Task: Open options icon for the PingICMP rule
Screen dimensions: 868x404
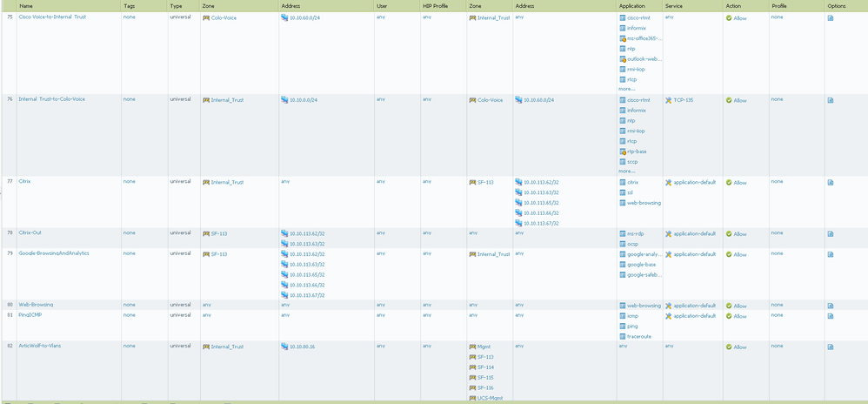Action: tap(831, 316)
